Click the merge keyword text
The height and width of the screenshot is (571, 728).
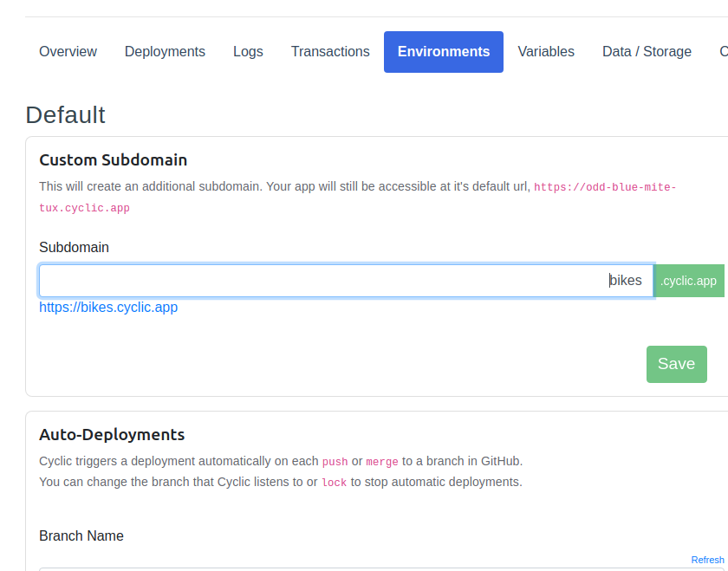point(382,461)
